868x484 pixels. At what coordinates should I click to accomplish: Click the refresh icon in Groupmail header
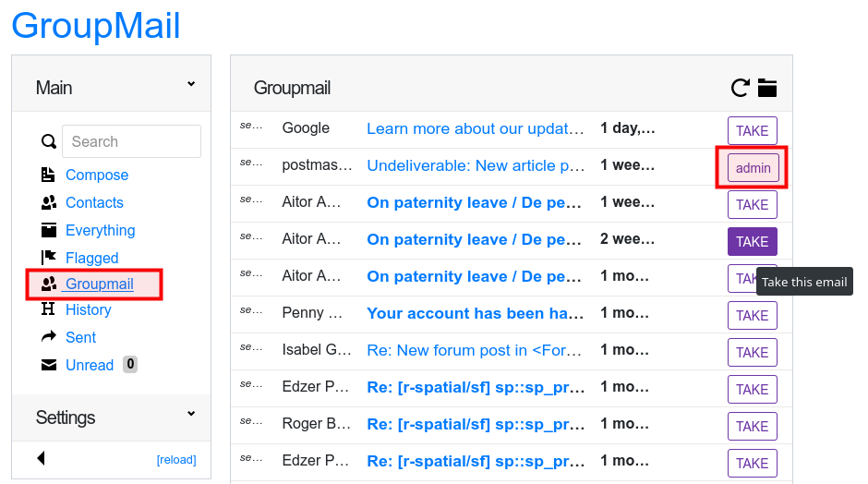(741, 88)
